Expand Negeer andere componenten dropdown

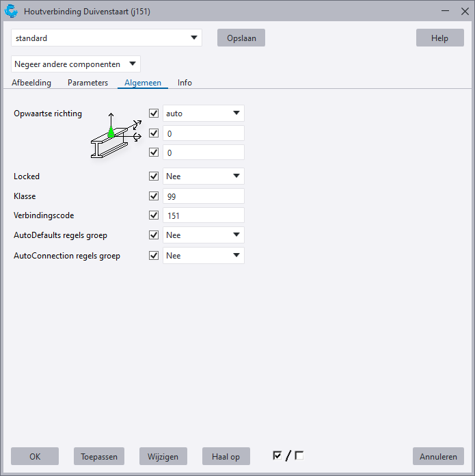click(x=76, y=64)
